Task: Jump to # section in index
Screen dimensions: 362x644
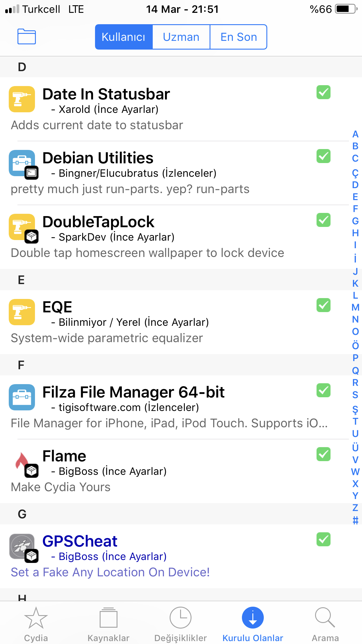Action: (355, 520)
